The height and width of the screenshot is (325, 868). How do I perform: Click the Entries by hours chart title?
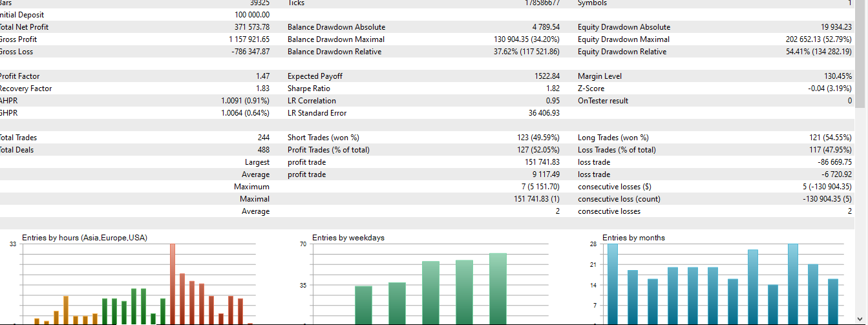tap(85, 238)
